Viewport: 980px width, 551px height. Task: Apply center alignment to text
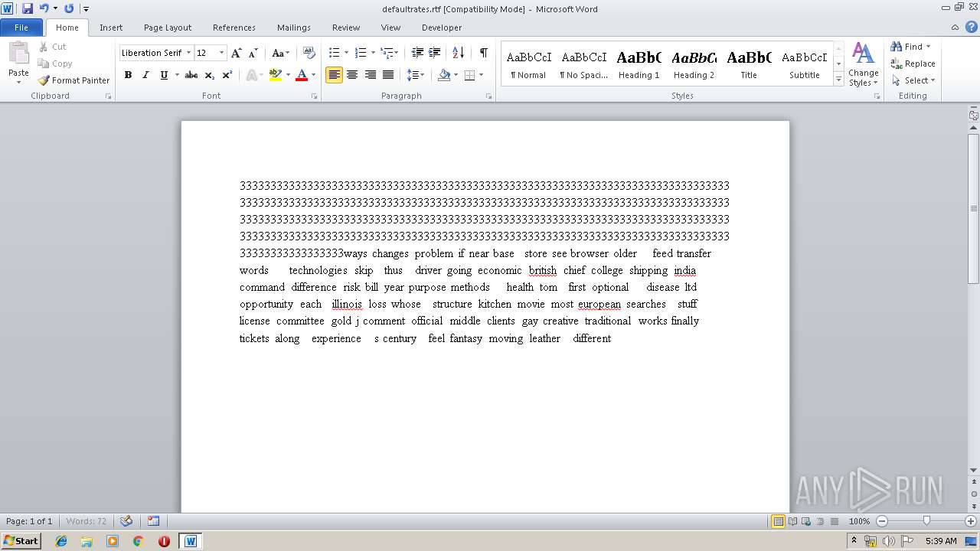352,75
